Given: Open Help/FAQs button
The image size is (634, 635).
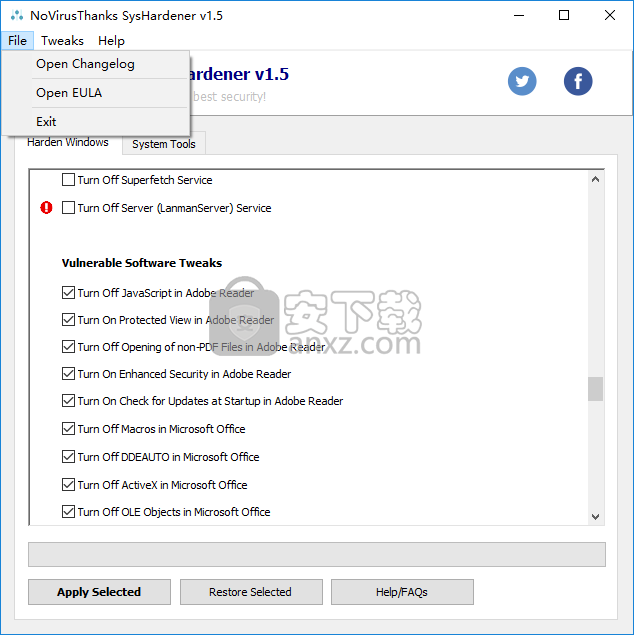Looking at the screenshot, I should point(401,592).
